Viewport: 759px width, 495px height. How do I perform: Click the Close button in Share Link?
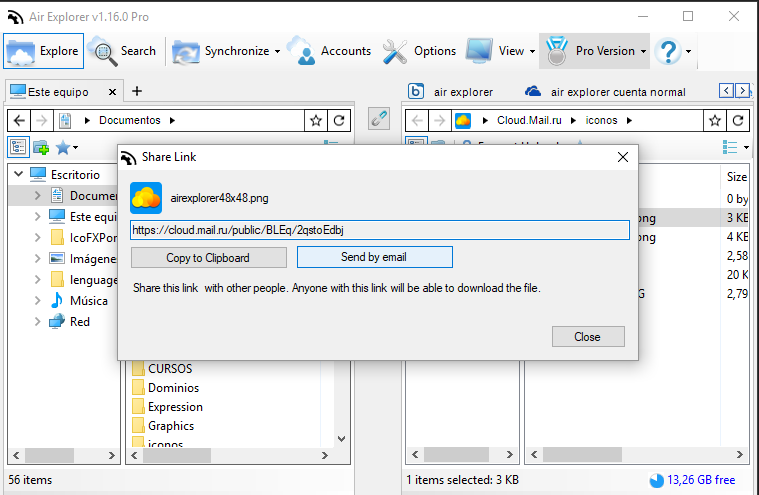(x=588, y=336)
